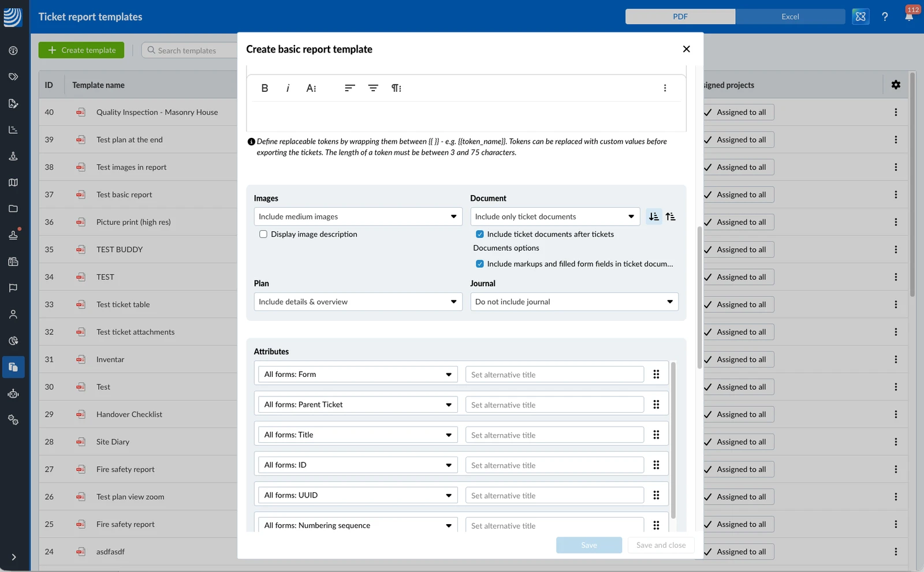Select Test ticket attachments template row
Screen dimensions: 924x572
(138, 332)
